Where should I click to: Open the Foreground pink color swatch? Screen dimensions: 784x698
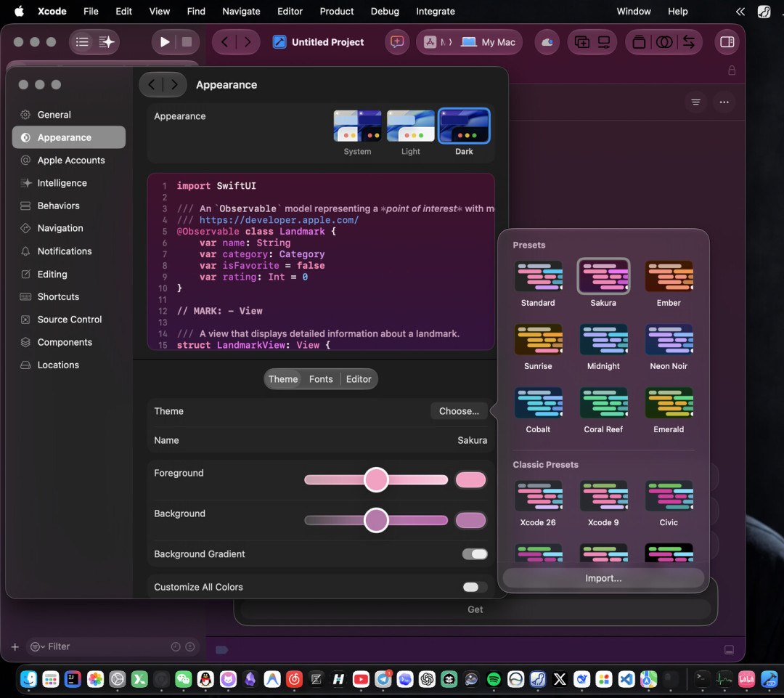pos(470,480)
